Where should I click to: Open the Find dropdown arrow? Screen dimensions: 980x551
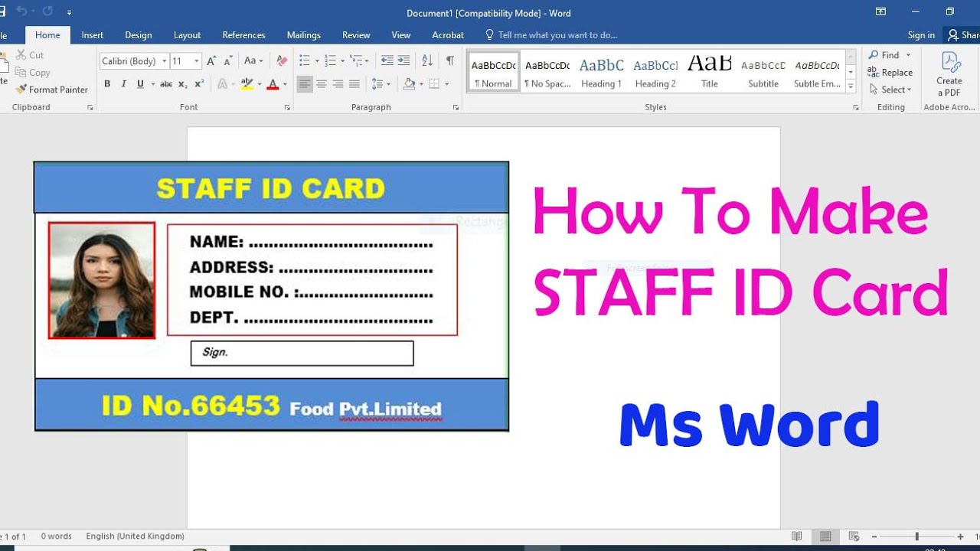909,55
